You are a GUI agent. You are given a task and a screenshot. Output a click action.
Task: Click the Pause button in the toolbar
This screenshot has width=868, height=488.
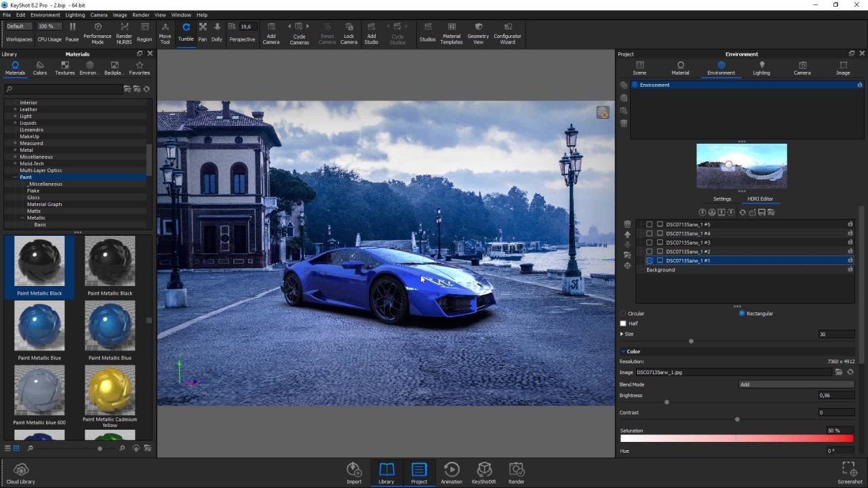72,30
